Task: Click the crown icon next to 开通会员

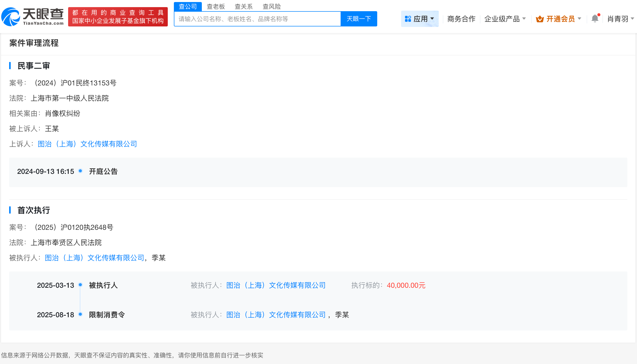Action: (x=540, y=19)
